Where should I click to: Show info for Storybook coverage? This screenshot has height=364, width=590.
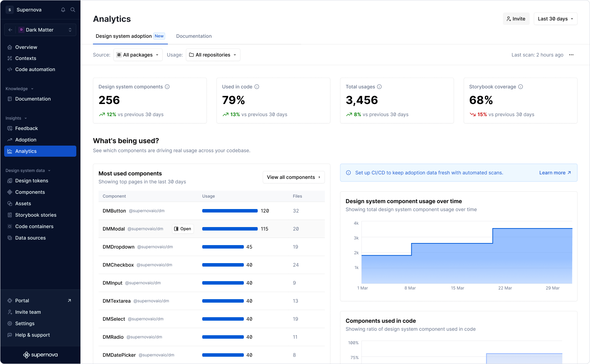[520, 87]
